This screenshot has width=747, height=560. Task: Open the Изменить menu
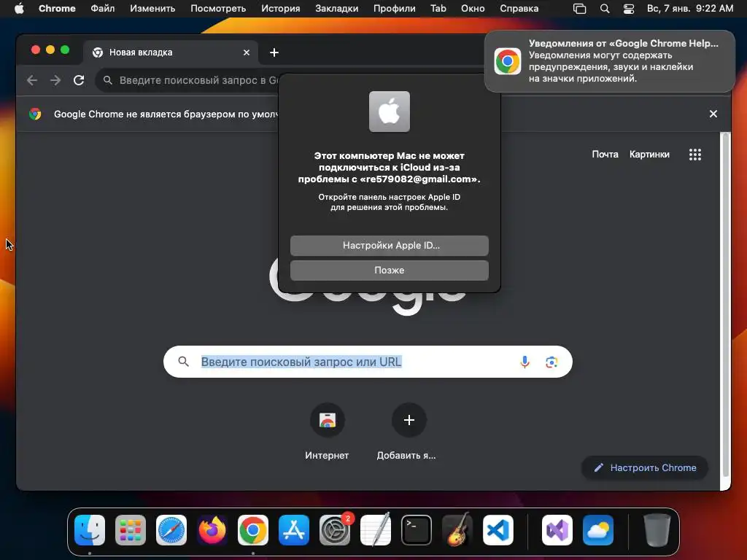(152, 9)
